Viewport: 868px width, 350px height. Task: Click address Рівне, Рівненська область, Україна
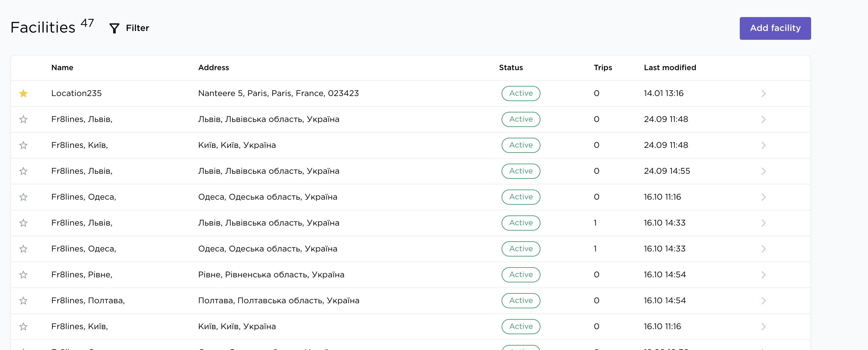click(271, 275)
